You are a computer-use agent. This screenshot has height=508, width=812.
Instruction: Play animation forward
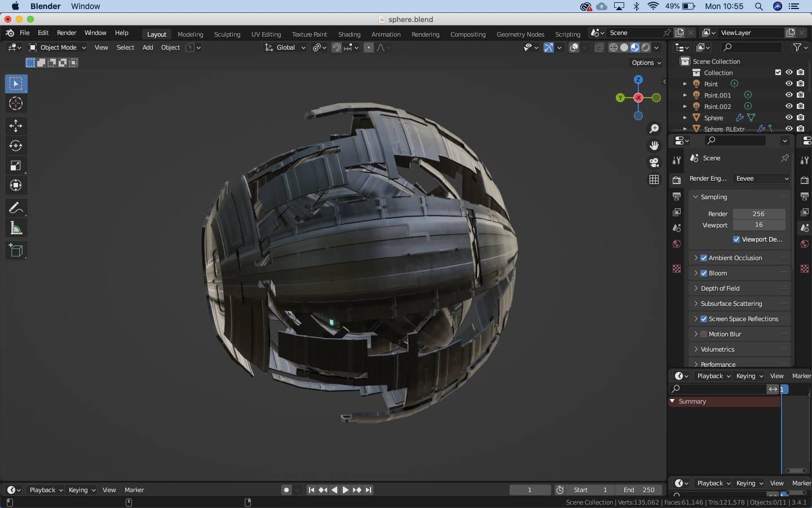click(x=345, y=490)
